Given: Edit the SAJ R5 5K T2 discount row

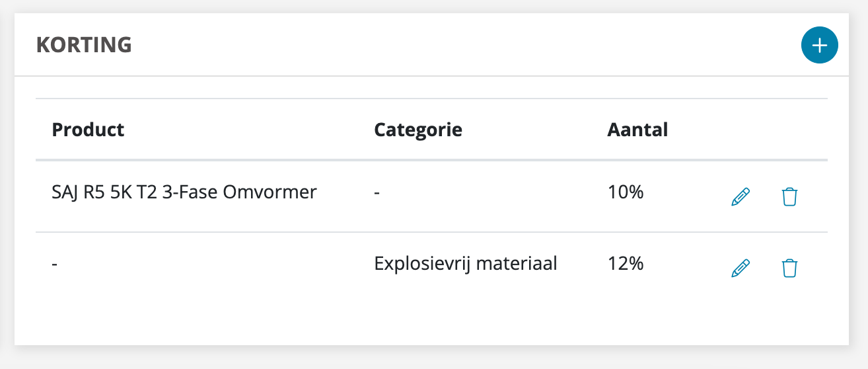Looking at the screenshot, I should pyautogui.click(x=741, y=196).
